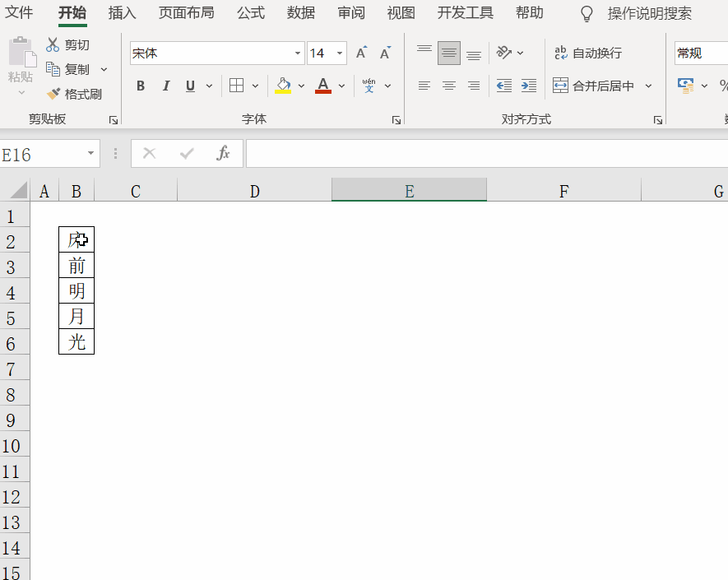The width and height of the screenshot is (728, 580).
Task: Center text horizontally
Action: point(449,86)
